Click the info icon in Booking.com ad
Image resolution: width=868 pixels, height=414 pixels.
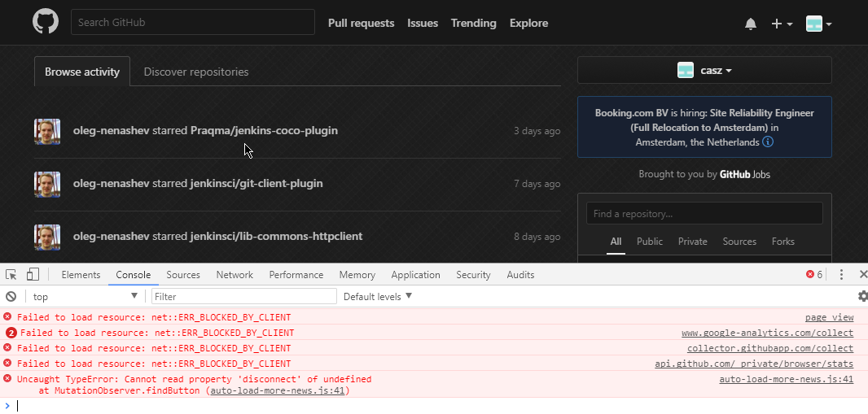point(768,142)
